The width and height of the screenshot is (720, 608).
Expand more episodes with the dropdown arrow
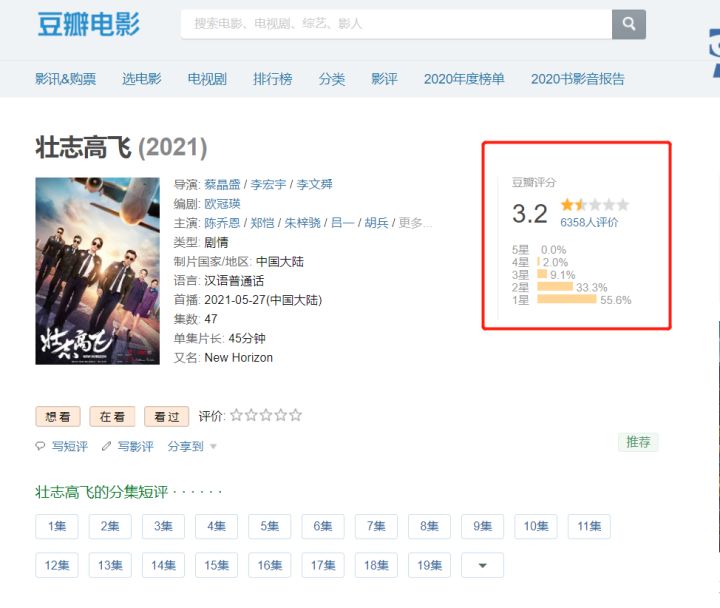[482, 565]
